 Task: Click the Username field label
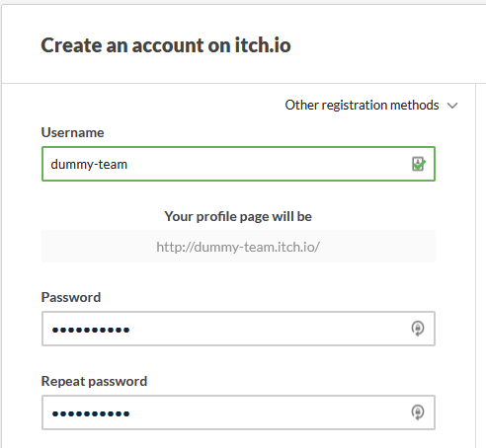(x=72, y=132)
